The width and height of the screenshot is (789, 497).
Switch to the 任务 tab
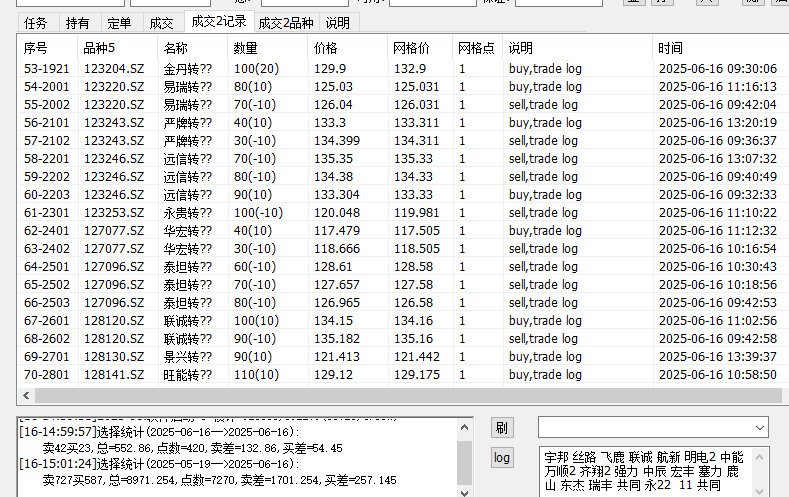tap(36, 23)
